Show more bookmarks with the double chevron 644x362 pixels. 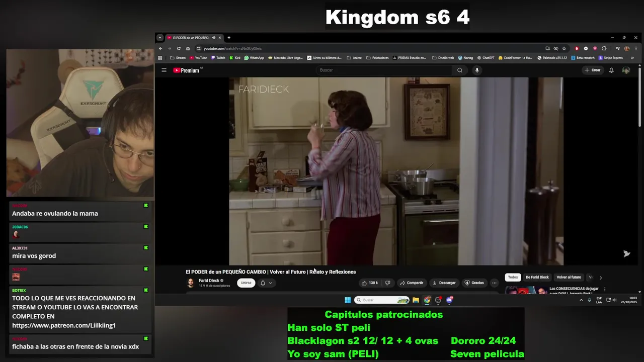coord(632,58)
